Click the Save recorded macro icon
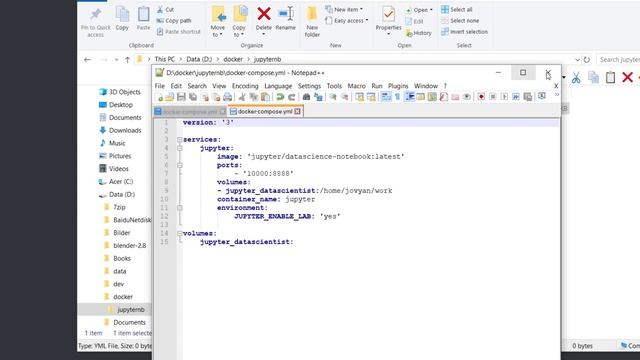Image resolution: width=640 pixels, height=360 pixels. click(x=528, y=97)
